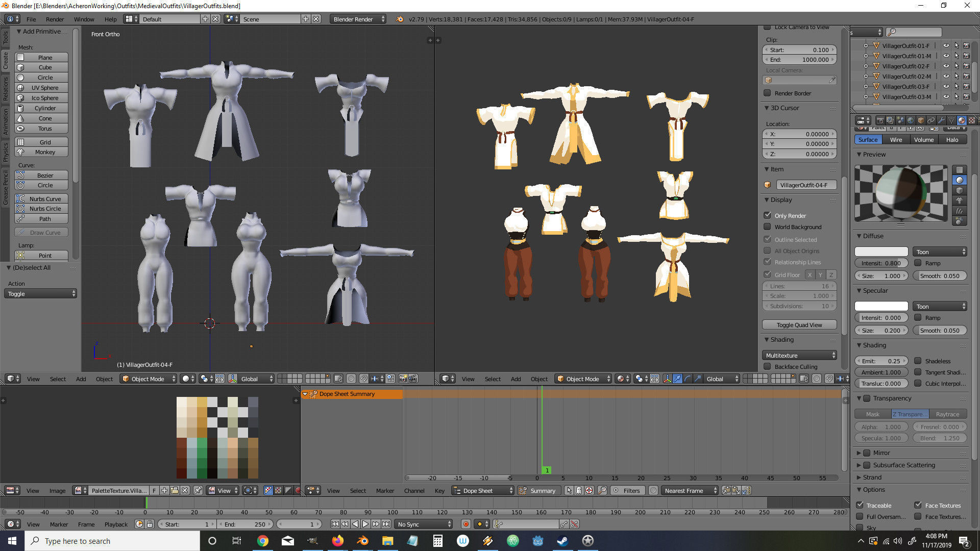Open image file folder icon in UV editor
980x551 pixels.
pyautogui.click(x=175, y=490)
